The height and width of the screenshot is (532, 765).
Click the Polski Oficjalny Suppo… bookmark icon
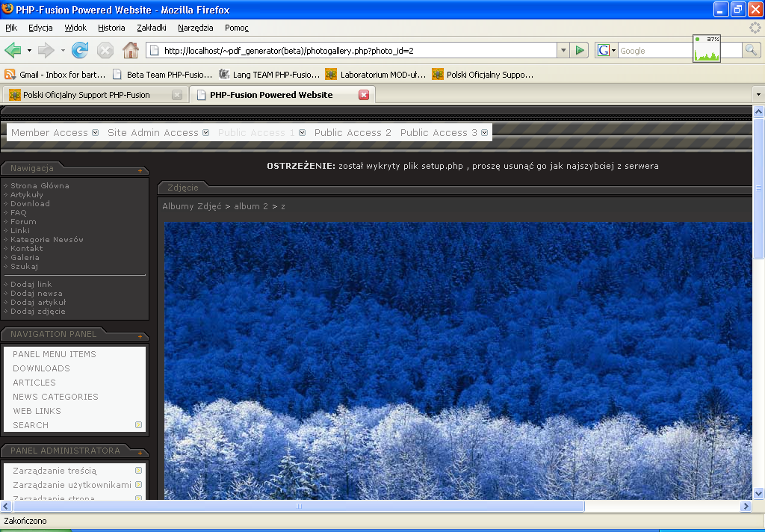(438, 75)
